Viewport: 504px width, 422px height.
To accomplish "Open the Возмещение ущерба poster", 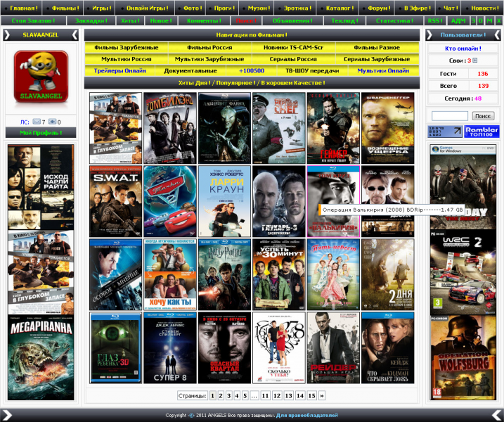I will pyautogui.click(x=387, y=128).
